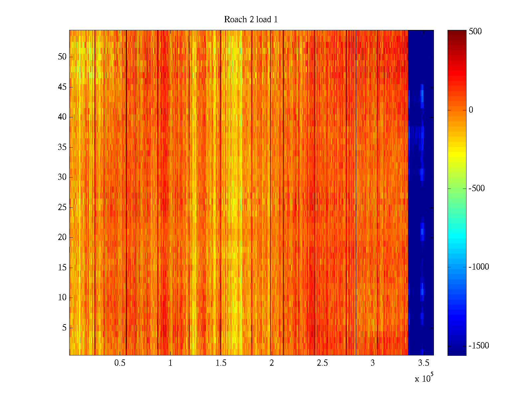This screenshot has width=532, height=399.
Task: Click the plot title 'Roach 2 load 1'
Action: [251, 20]
